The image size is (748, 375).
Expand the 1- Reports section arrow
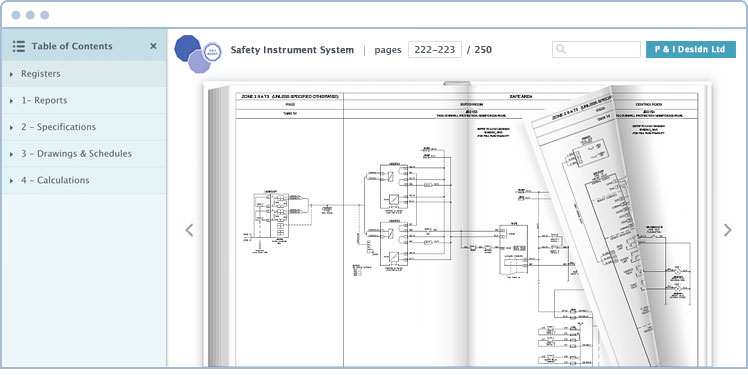pyautogui.click(x=11, y=101)
